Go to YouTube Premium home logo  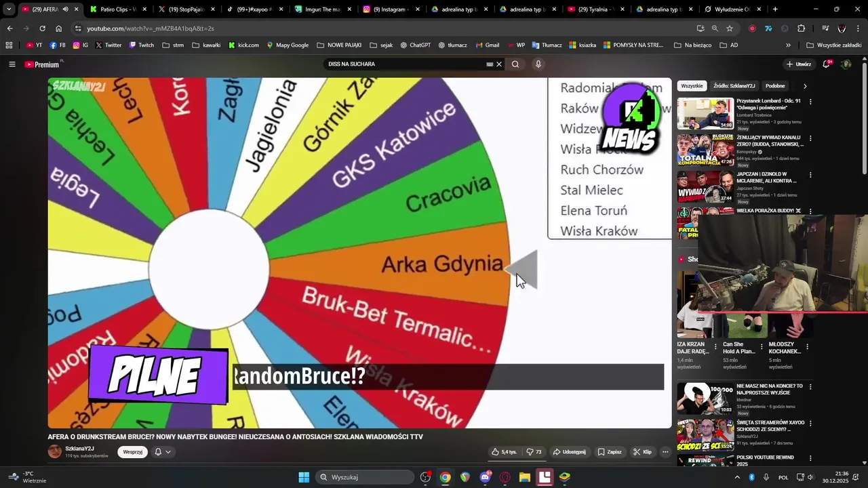[x=43, y=64]
